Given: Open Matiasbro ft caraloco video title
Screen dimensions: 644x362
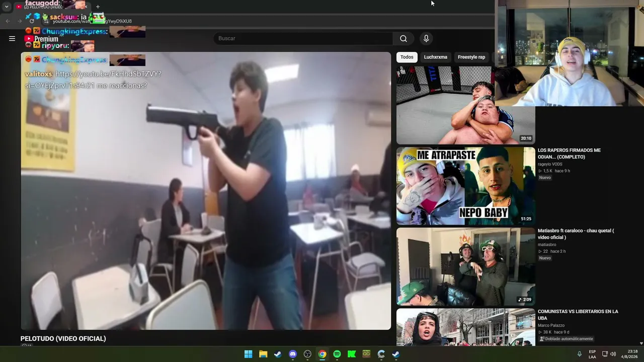Looking at the screenshot, I should 576,234.
